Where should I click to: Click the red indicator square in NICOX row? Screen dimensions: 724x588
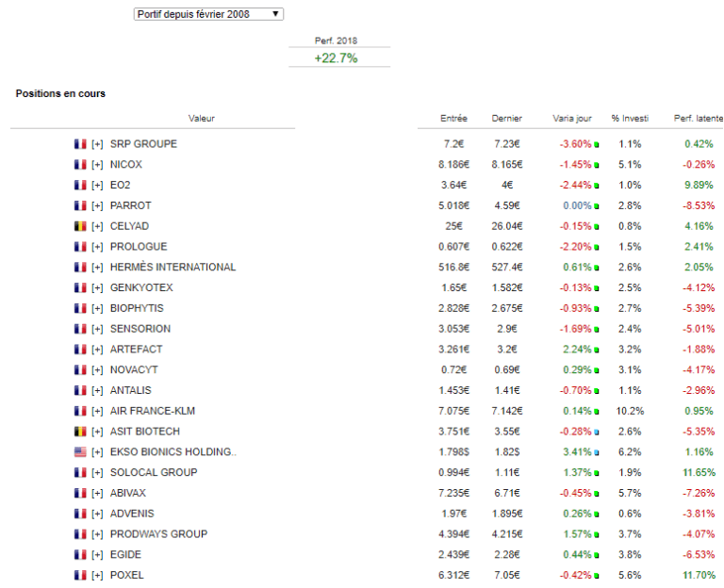tap(597, 165)
